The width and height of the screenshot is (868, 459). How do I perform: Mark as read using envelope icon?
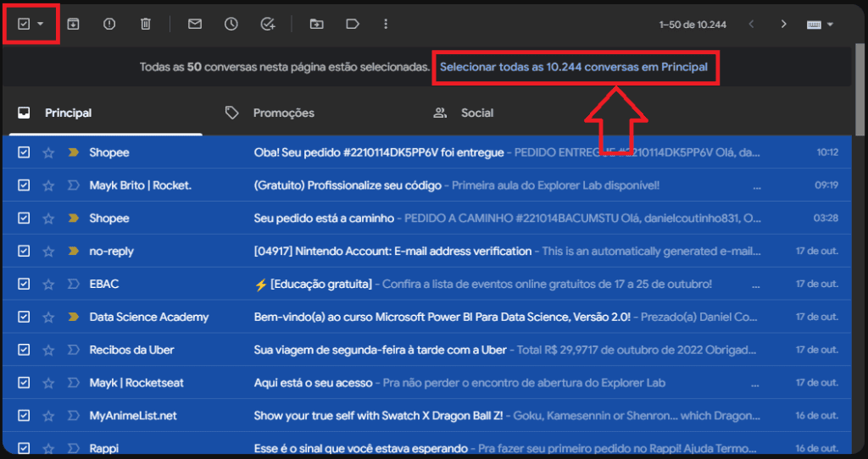[195, 24]
